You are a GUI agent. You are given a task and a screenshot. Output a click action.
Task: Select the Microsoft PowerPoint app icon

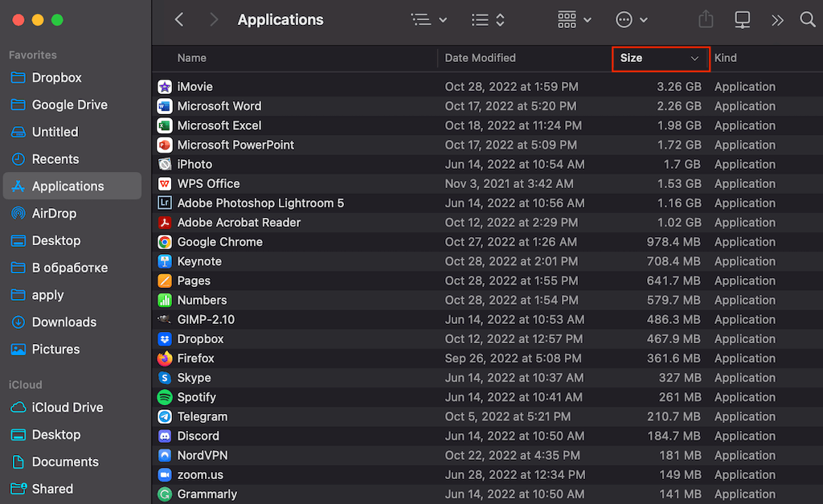(x=165, y=145)
